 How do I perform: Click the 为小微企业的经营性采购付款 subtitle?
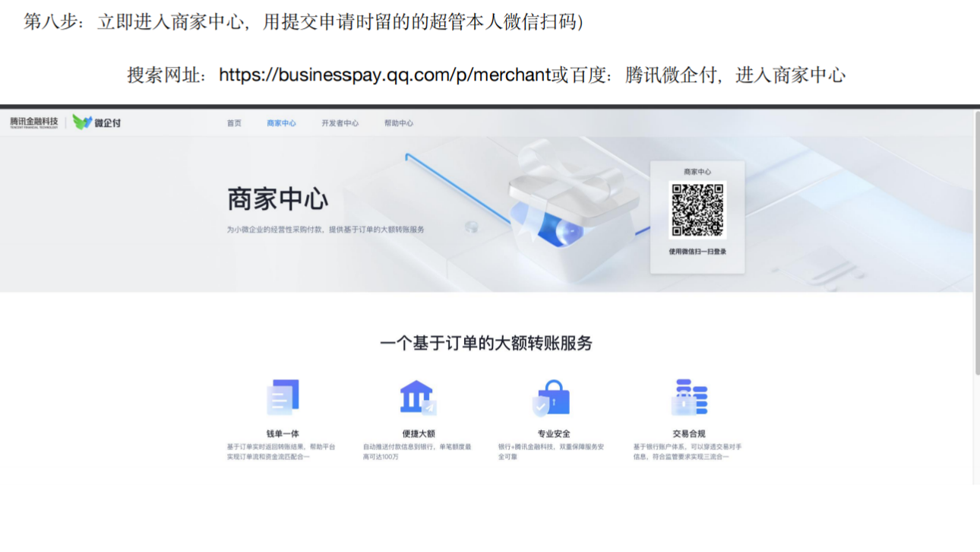[x=325, y=229]
